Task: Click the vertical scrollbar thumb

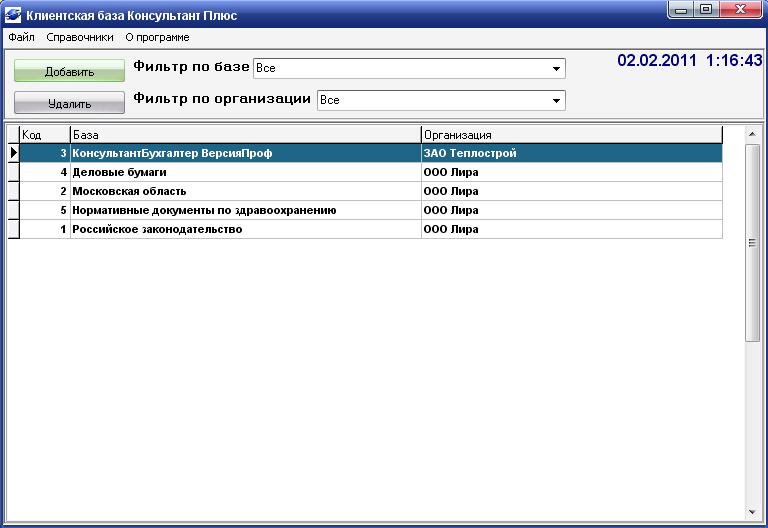Action: pyautogui.click(x=752, y=243)
